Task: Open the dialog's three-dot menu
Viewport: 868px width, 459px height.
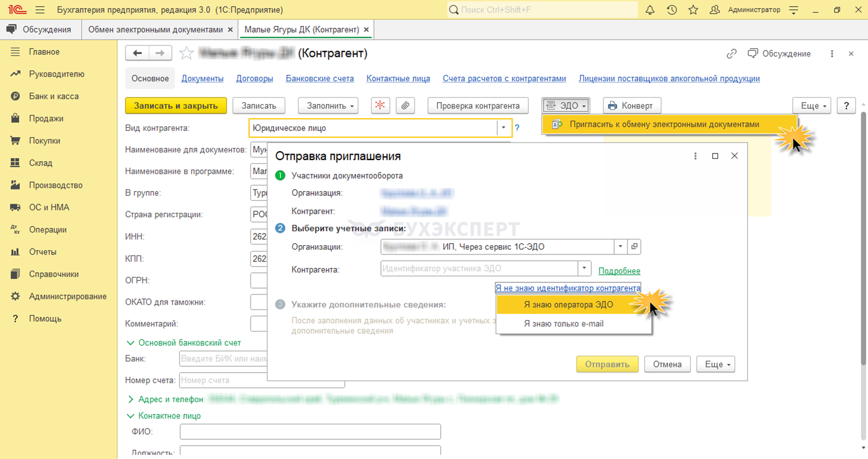Action: pos(695,156)
